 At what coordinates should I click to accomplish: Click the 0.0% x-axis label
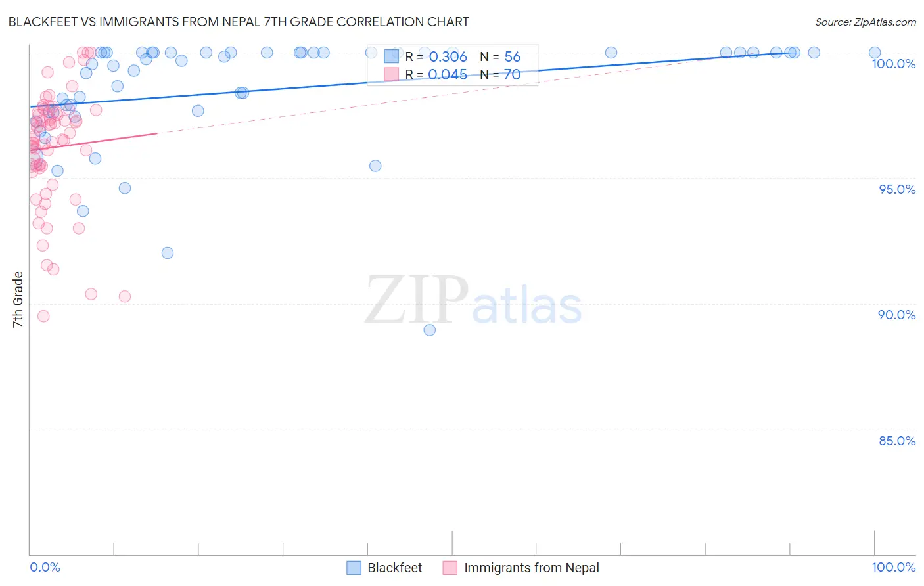pyautogui.click(x=45, y=567)
